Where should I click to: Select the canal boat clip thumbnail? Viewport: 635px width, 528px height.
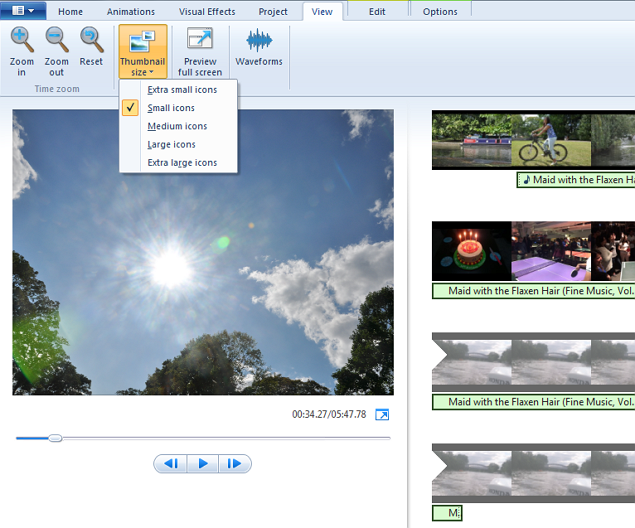472,140
